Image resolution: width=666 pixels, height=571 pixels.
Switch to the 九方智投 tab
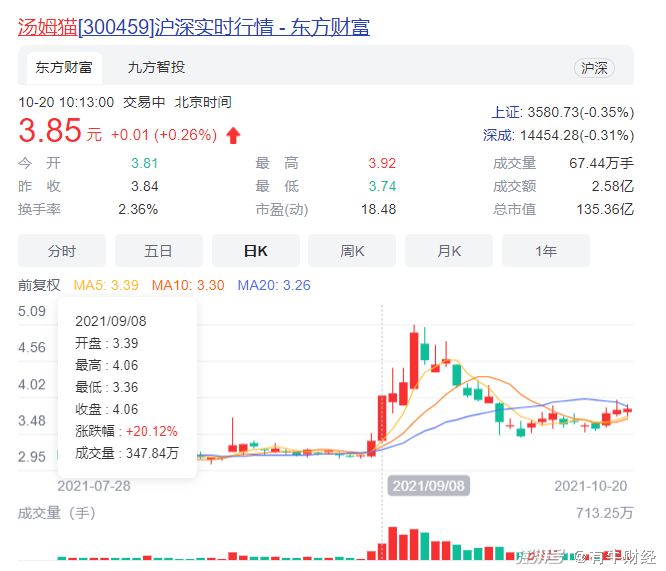pos(156,68)
